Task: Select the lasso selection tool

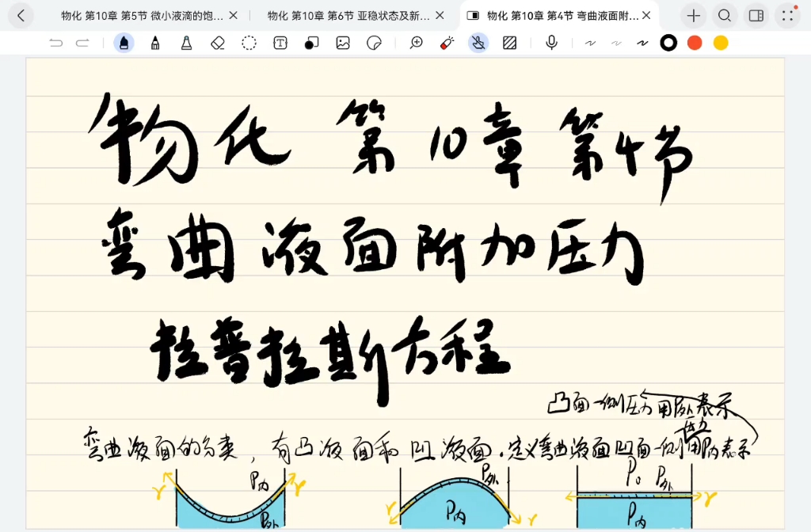Action: pyautogui.click(x=249, y=43)
